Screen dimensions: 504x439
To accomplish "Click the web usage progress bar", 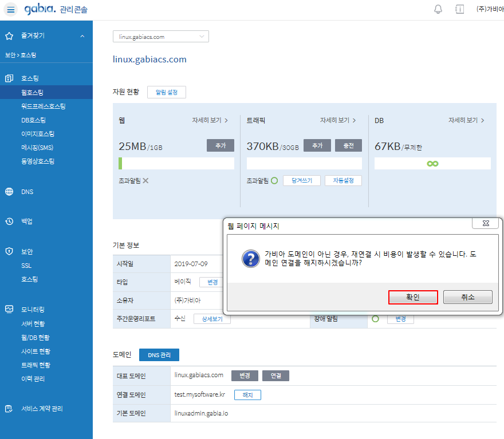I will pyautogui.click(x=176, y=164).
